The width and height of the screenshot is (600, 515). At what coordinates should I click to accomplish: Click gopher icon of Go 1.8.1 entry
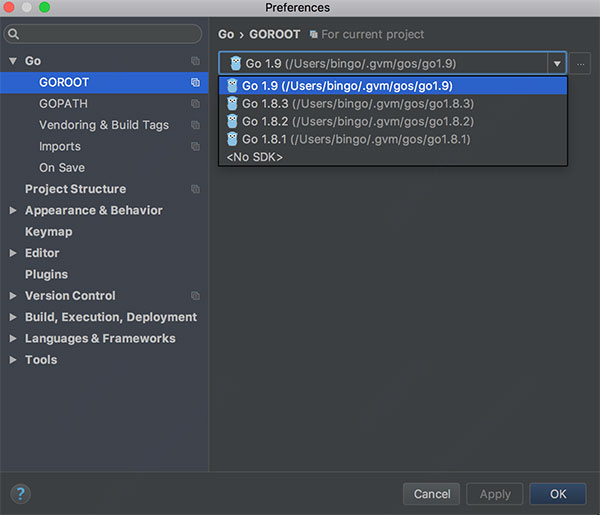tap(232, 139)
